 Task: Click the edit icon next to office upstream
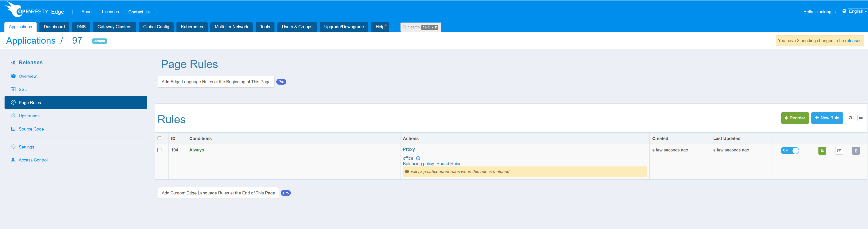[418, 158]
